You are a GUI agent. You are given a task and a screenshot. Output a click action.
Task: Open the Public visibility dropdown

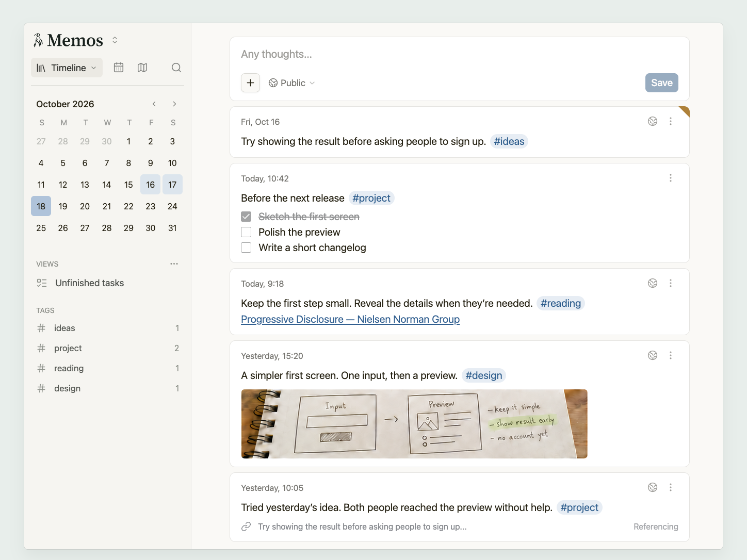(x=291, y=83)
